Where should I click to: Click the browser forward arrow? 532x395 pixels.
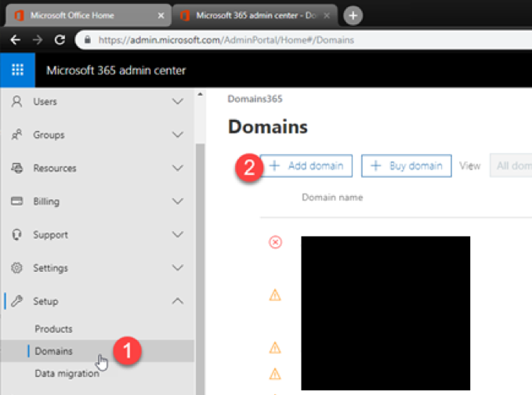[x=38, y=40]
